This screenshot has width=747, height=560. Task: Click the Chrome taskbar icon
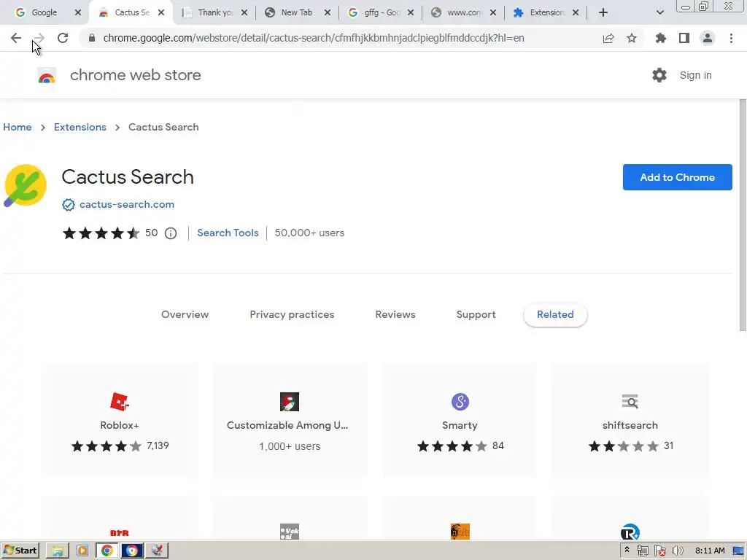(x=107, y=551)
